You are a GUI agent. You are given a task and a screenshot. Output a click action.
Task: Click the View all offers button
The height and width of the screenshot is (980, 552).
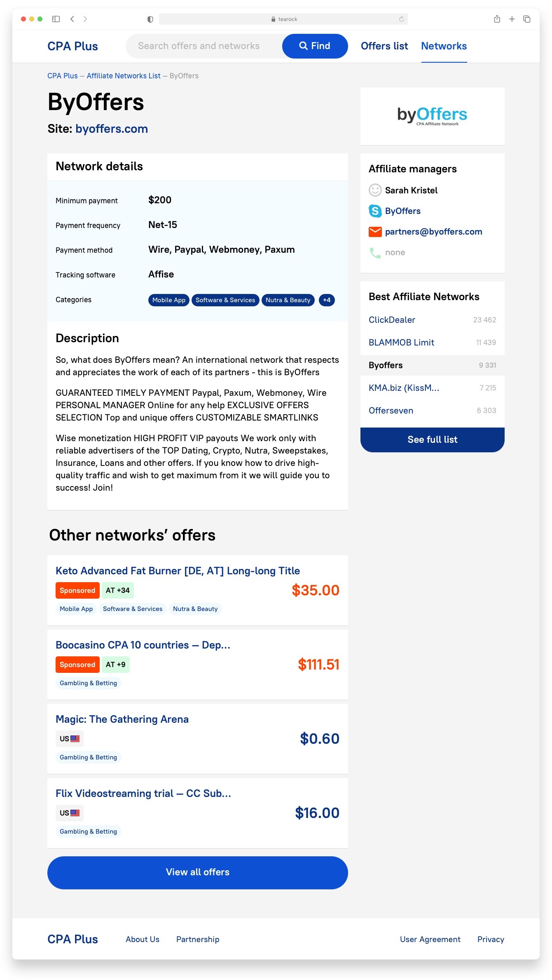click(198, 872)
